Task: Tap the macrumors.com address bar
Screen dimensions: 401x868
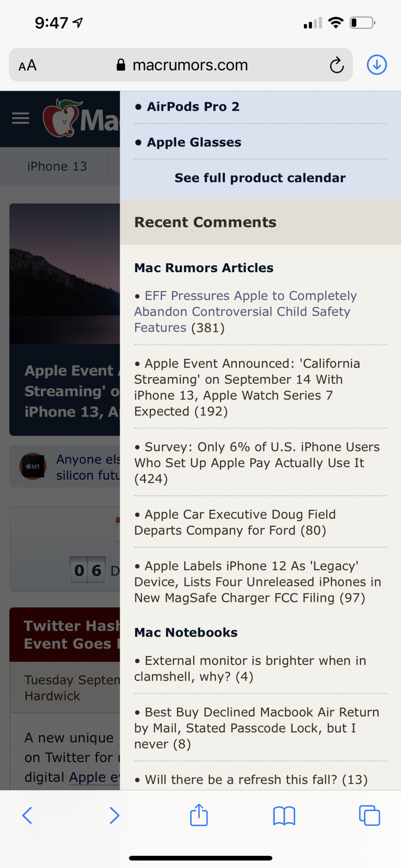Action: (x=181, y=65)
